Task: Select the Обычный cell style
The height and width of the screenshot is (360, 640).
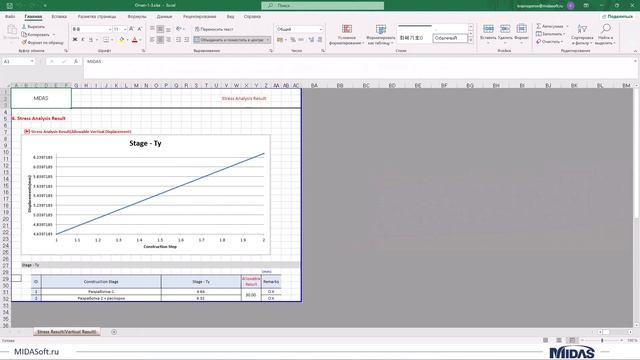Action: click(x=450, y=38)
